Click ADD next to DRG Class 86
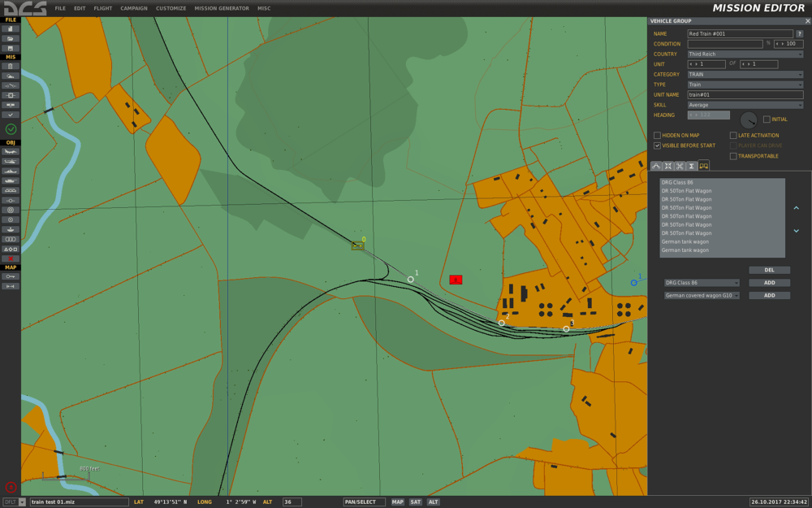 770,283
